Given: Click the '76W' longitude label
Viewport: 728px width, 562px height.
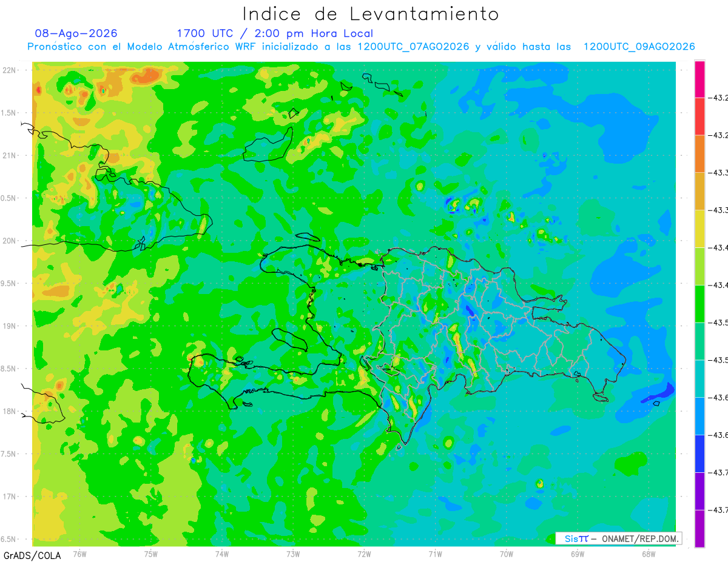Looking at the screenshot, I should pyautogui.click(x=79, y=554).
